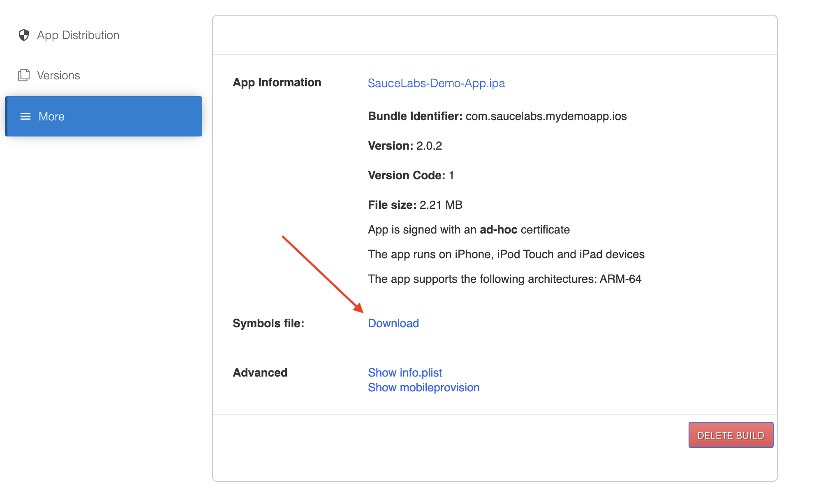Click the blue IPA filename link
Viewport: 823px width, 504px height.
tap(436, 83)
